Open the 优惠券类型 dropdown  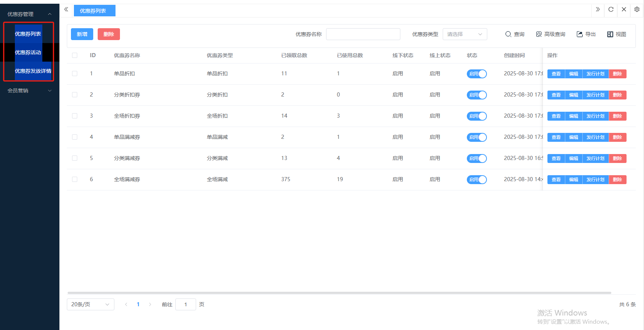pyautogui.click(x=465, y=34)
